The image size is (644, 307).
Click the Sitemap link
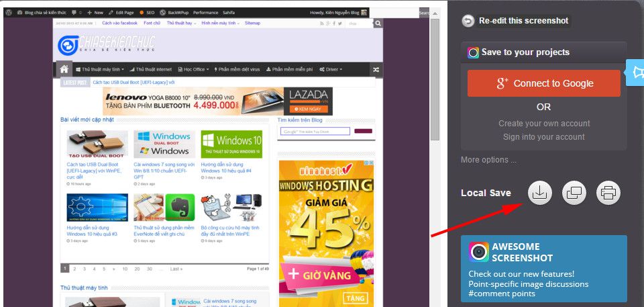(x=253, y=23)
